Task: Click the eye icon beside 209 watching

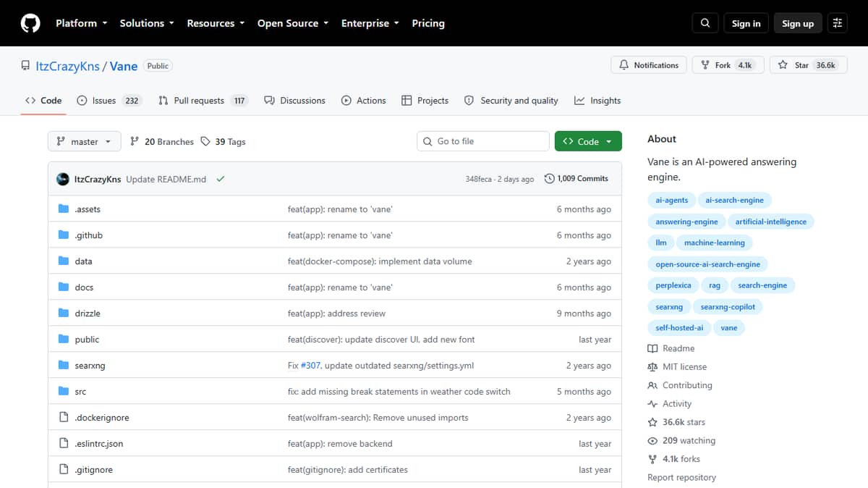Action: pyautogui.click(x=652, y=441)
